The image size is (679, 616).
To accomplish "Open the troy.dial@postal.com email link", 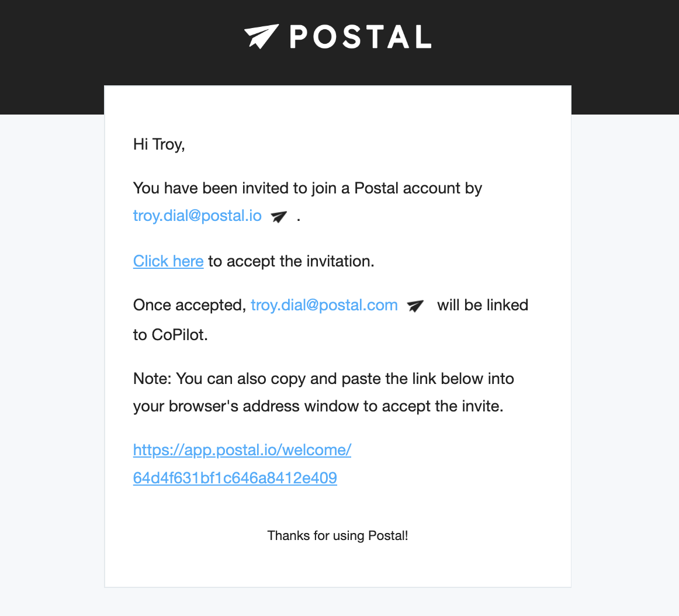I will 324,305.
